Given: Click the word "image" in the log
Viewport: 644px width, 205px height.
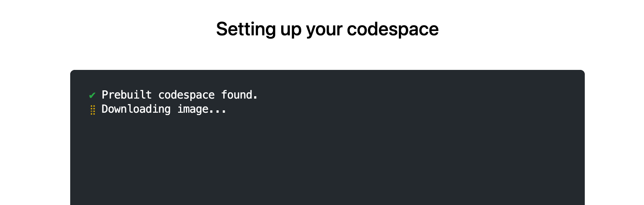Looking at the screenshot, I should click(193, 109).
